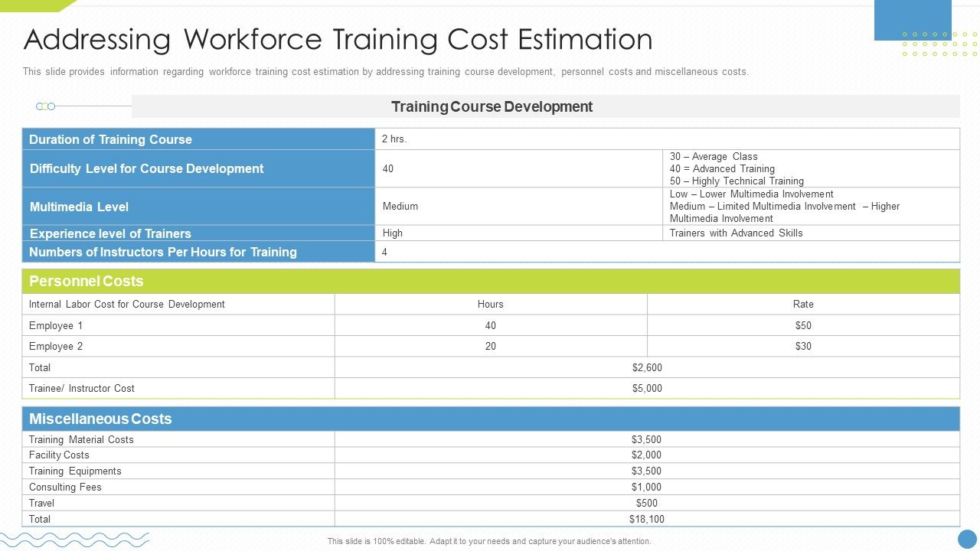Click the '$3,500' Training Material Costs value
The image size is (980, 551).
point(647,439)
